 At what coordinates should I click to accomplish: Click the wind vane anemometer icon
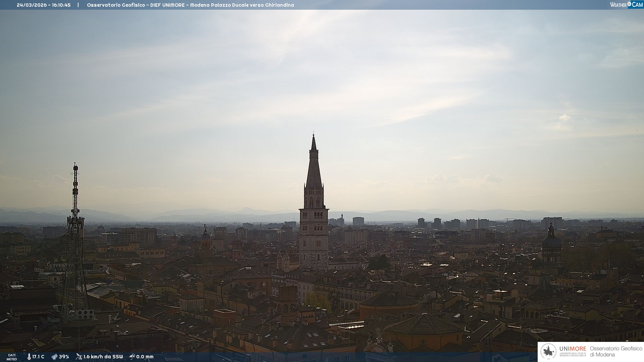(79, 357)
